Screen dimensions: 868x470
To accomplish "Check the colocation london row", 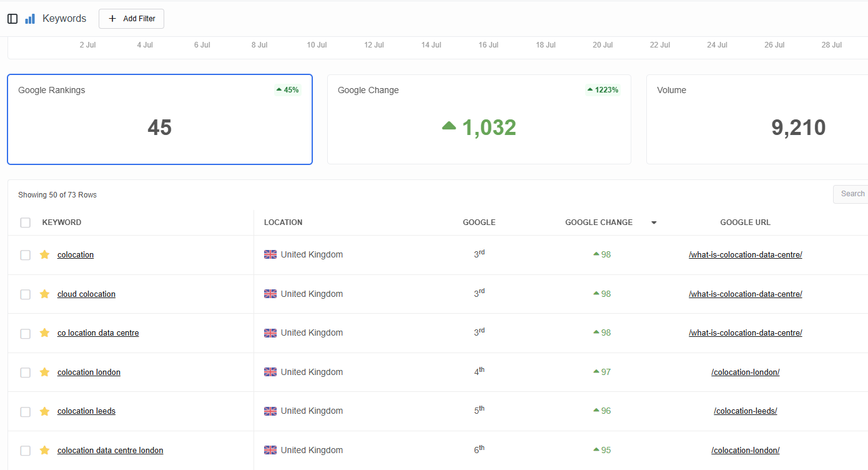I will point(26,372).
